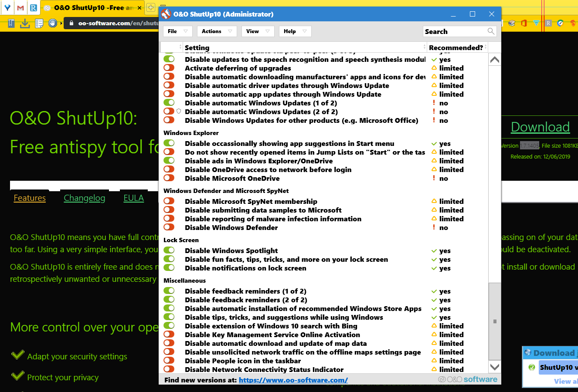The image size is (578, 392).
Task: Click the cyan funnel extension icon
Action: 536,23
